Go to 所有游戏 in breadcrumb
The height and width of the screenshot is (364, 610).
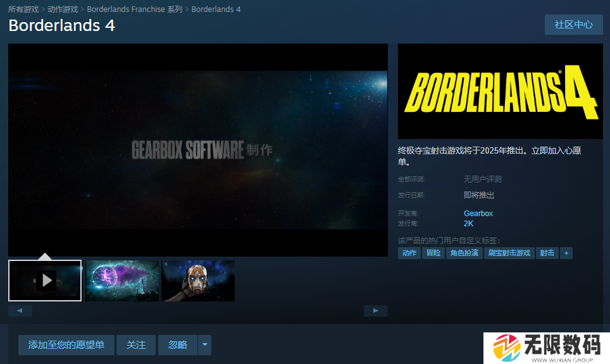click(x=23, y=9)
